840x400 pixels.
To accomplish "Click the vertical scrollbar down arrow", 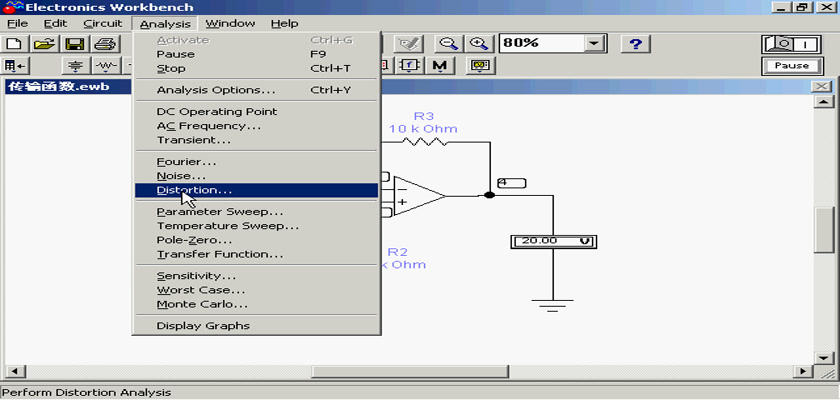I will tap(823, 357).
